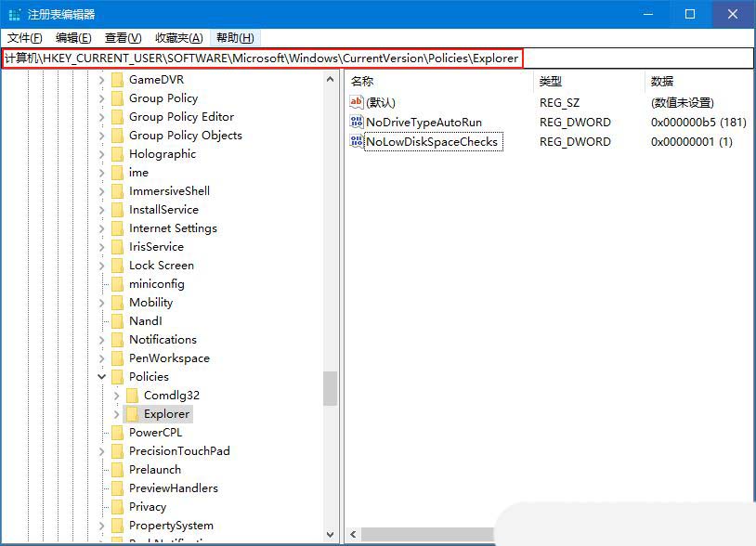Select the PenWorkspace key label

[x=169, y=358]
